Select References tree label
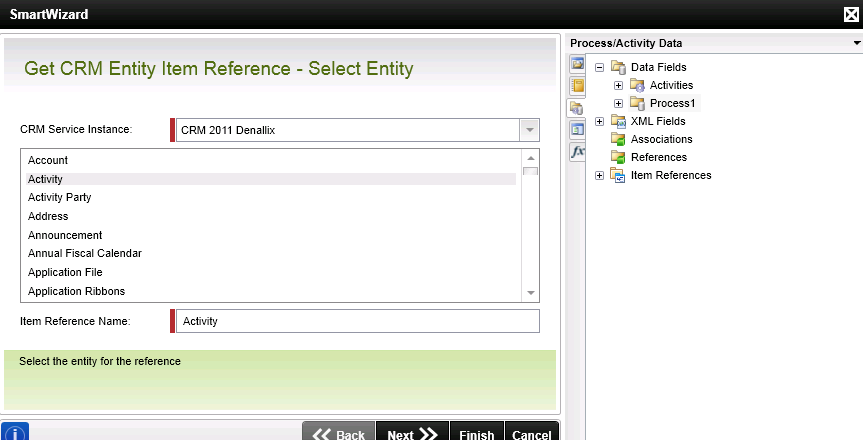 coord(659,157)
